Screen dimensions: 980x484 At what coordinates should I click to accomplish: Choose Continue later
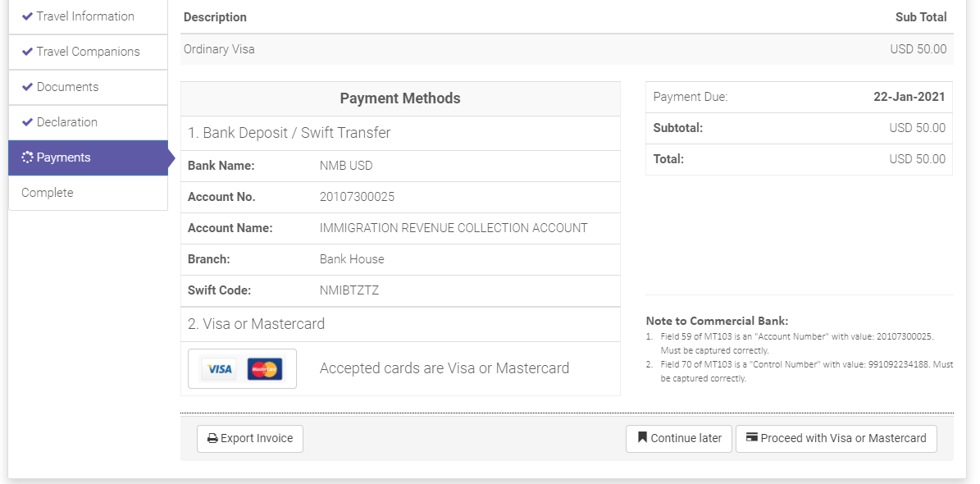(679, 438)
